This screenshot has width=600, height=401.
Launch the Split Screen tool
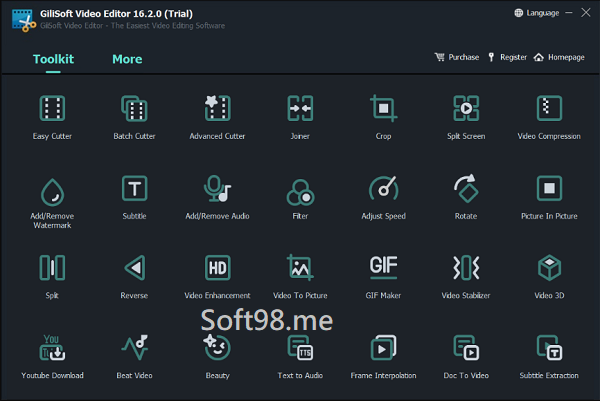466,117
